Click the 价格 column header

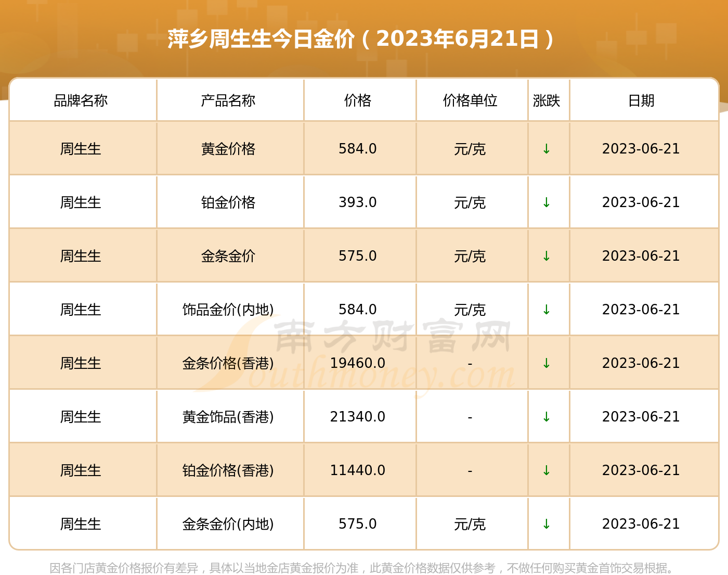358,100
